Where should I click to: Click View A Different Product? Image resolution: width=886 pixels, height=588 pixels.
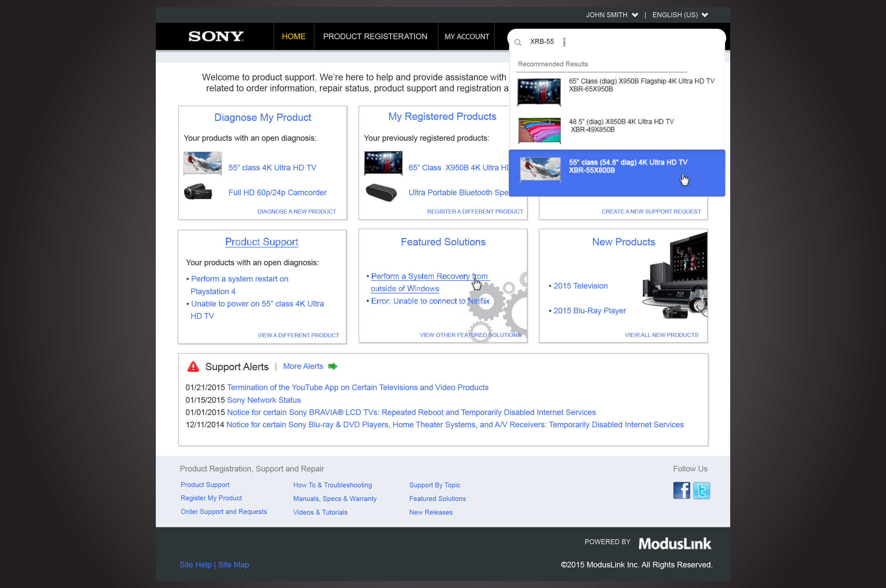tap(298, 335)
